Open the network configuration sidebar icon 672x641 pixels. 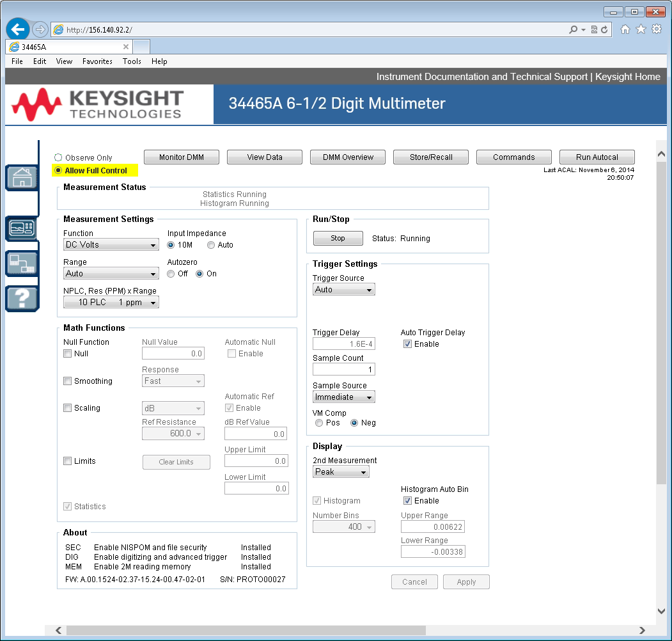click(22, 264)
